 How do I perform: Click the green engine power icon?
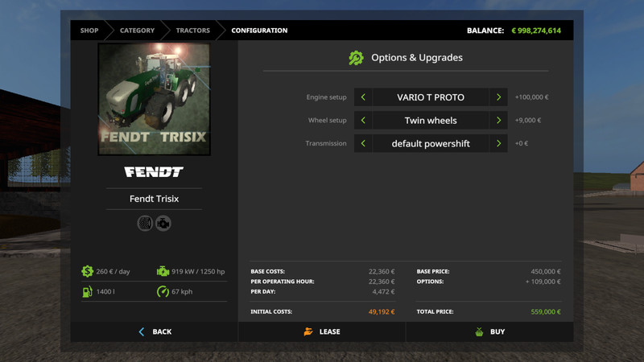[163, 271]
